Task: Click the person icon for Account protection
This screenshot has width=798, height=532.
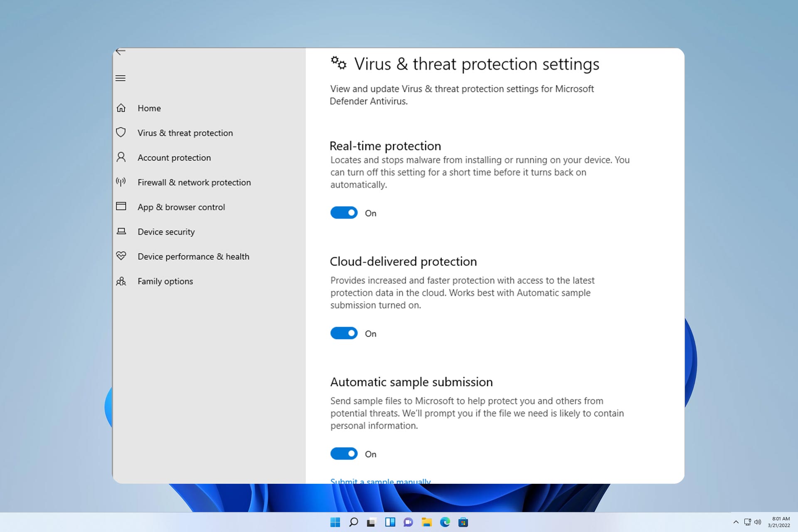Action: pos(121,157)
